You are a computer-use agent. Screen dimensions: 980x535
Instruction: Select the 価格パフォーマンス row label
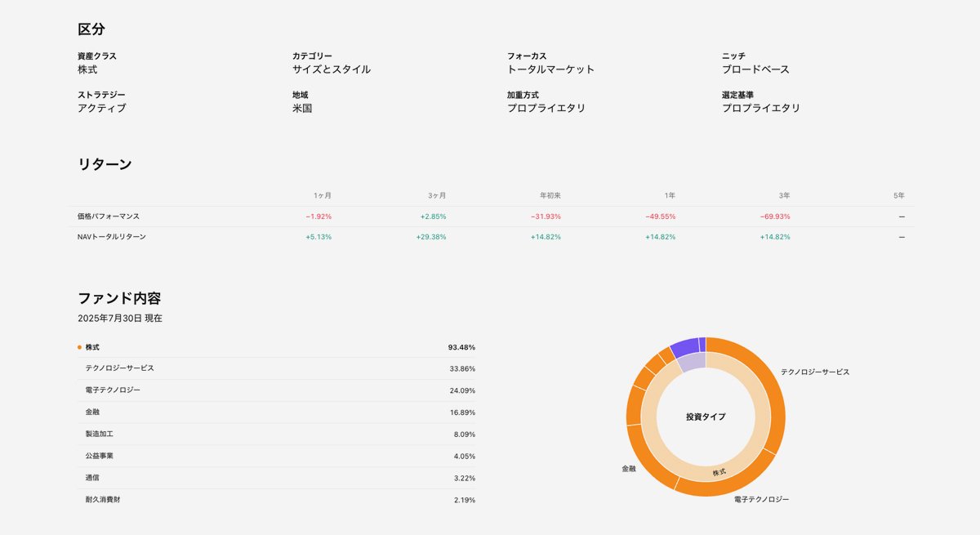point(109,216)
